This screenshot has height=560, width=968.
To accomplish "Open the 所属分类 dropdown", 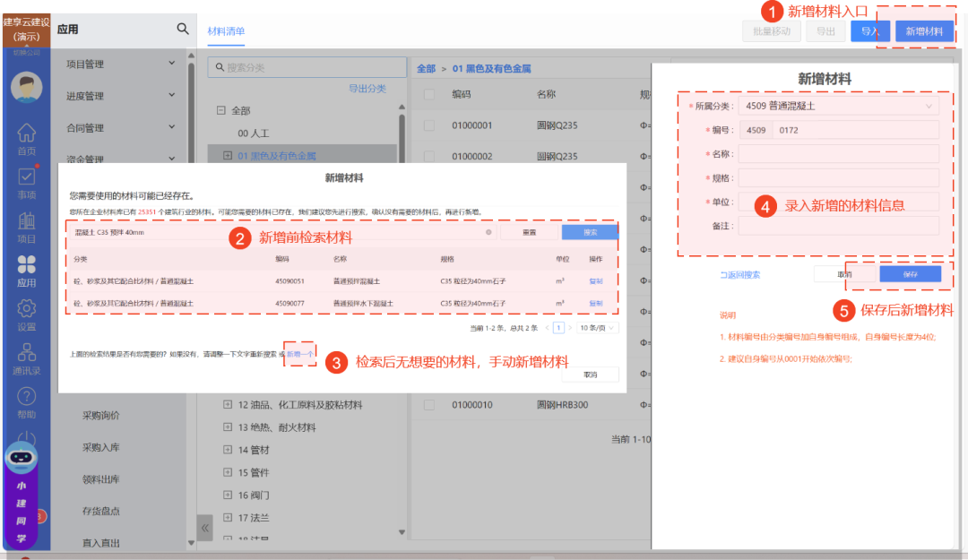I will 838,106.
